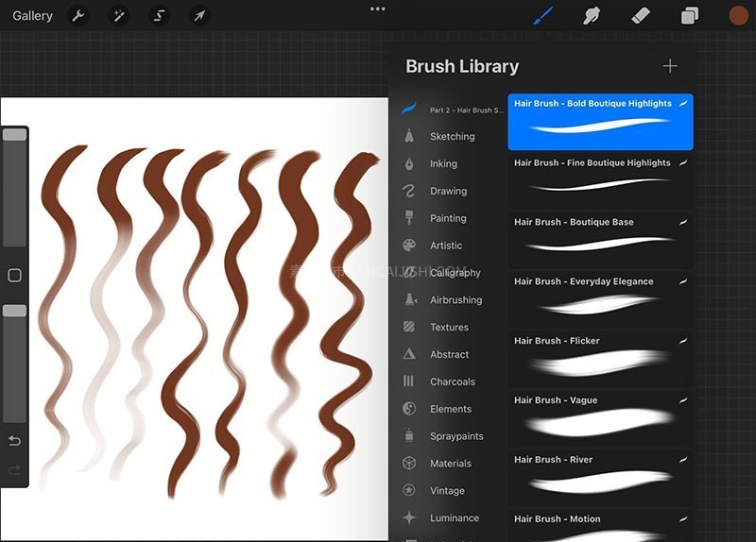This screenshot has width=756, height=542.
Task: Click the Vintage star circle icon
Action: [x=409, y=490]
